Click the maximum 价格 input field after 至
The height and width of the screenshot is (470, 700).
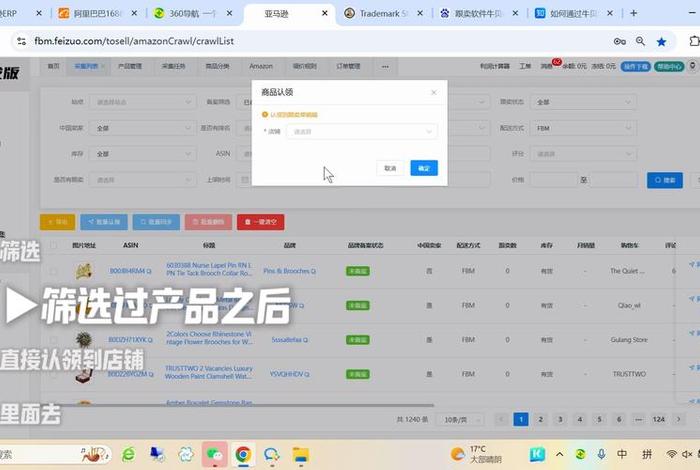pyautogui.click(x=612, y=180)
